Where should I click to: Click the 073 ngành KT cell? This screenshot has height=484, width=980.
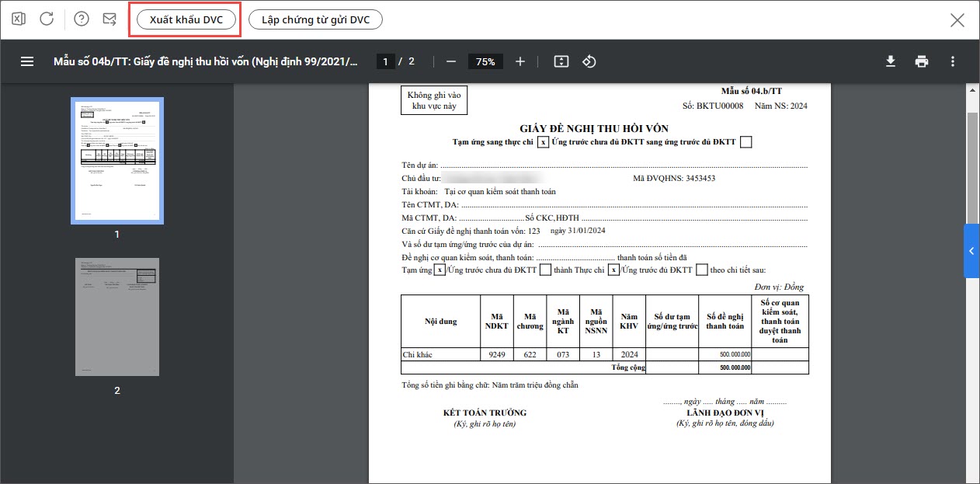pos(563,355)
